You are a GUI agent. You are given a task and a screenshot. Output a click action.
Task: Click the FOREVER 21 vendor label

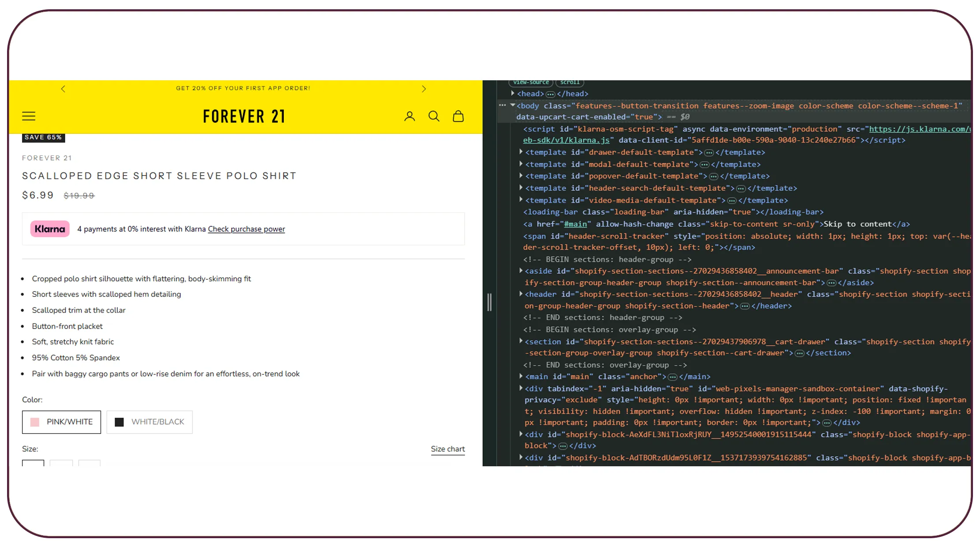pos(47,158)
